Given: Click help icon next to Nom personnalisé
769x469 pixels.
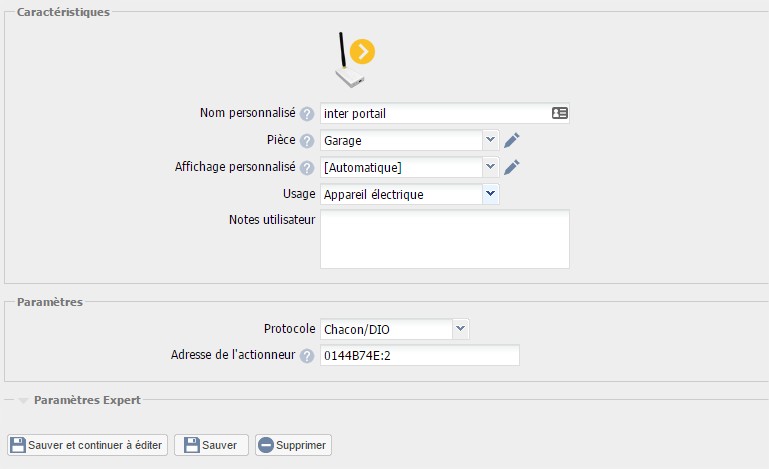Looking at the screenshot, I should click(x=307, y=114).
